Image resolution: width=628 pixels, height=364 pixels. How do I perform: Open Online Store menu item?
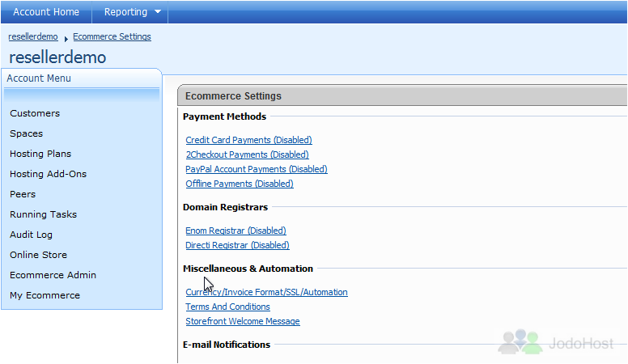39,255
